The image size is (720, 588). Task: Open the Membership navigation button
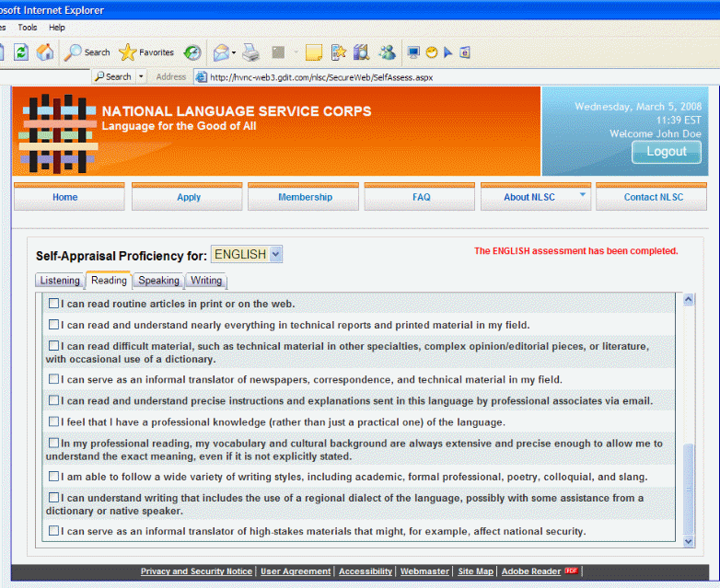point(304,197)
